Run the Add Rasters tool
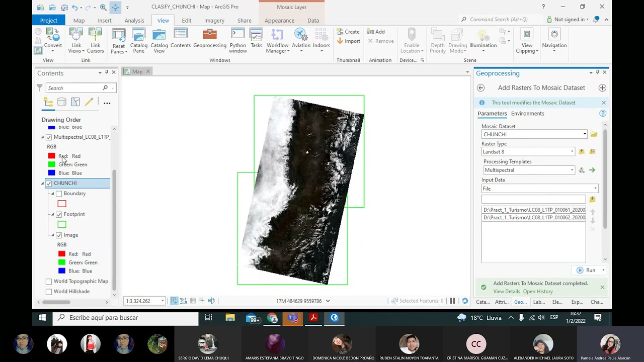This screenshot has width=644, height=362. click(586, 270)
